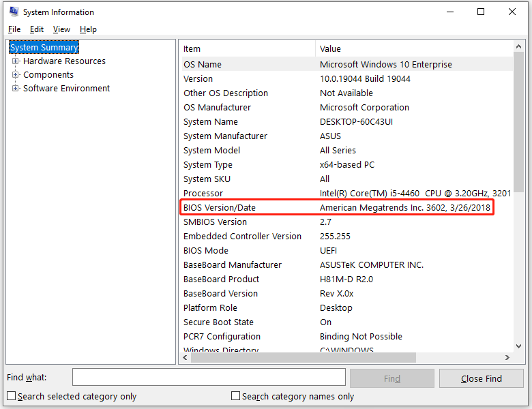The width and height of the screenshot is (532, 409).
Task: Select the Embedded Controller Version row
Action: (x=347, y=236)
